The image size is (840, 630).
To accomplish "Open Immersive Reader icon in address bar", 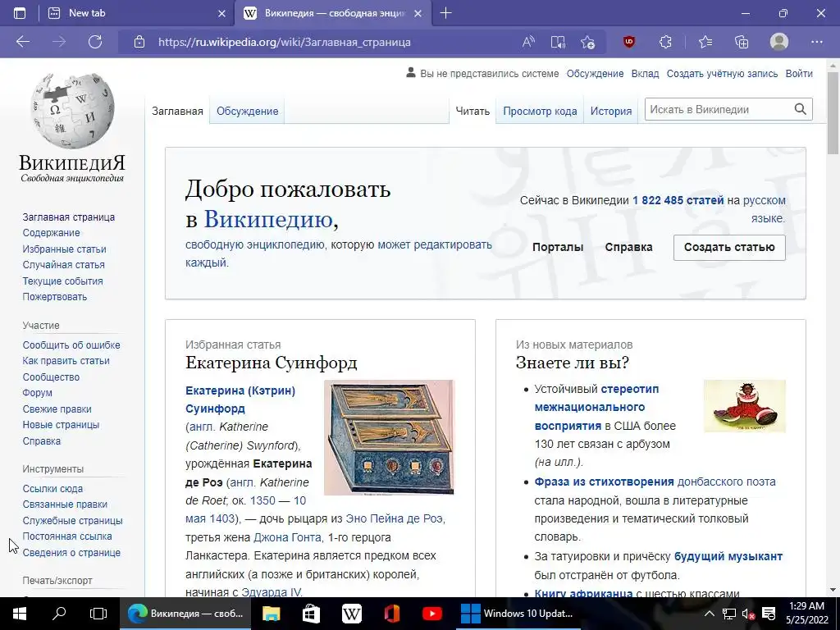I will [x=558, y=42].
